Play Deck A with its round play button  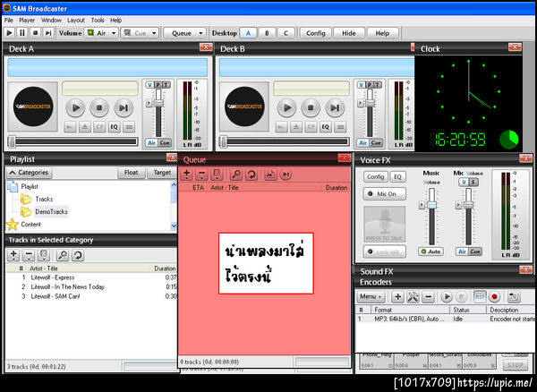[75, 107]
